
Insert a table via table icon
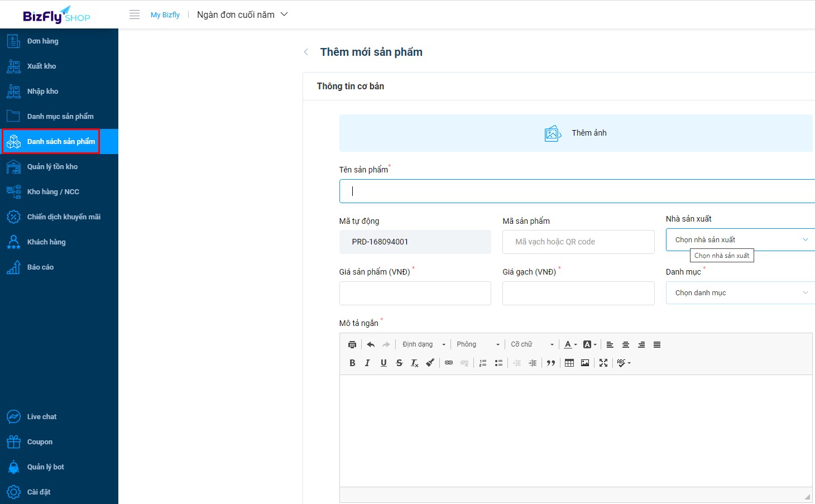[569, 363]
